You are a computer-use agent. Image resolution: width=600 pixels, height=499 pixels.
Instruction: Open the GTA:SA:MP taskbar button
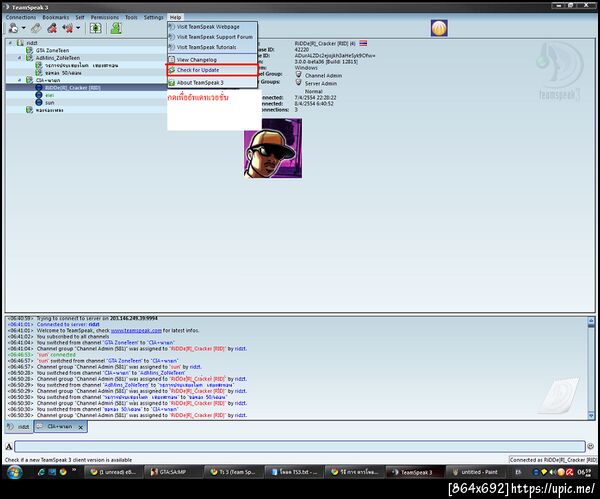173,472
